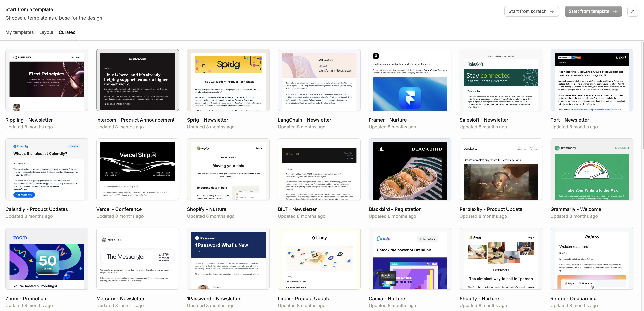Click 'Lindy - Product Update' title text
The width and height of the screenshot is (644, 311).
click(304, 298)
